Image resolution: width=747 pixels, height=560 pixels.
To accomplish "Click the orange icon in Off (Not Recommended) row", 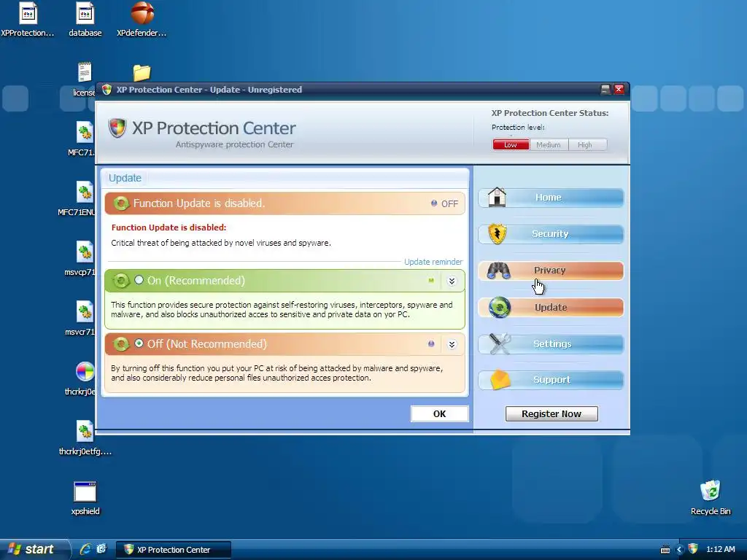I will tap(121, 344).
